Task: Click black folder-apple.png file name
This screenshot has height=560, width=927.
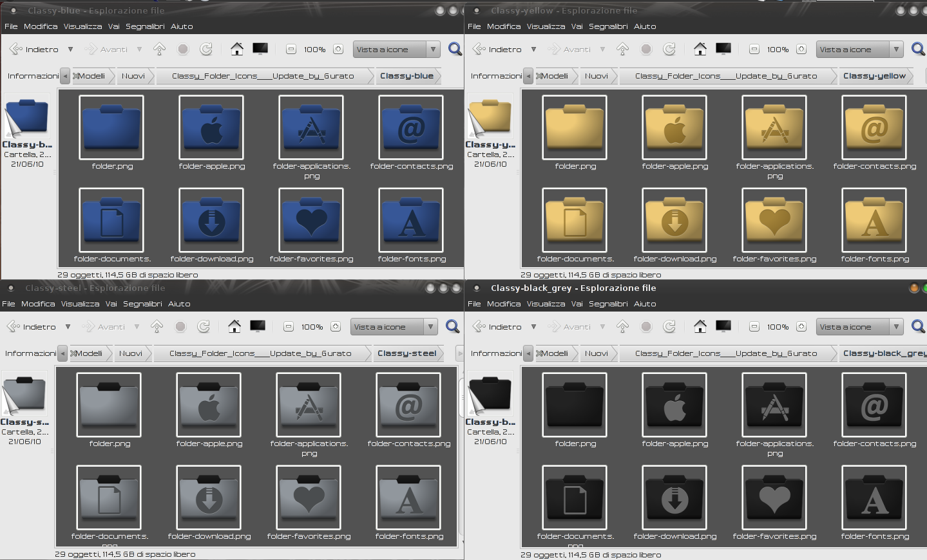Action: tap(675, 443)
